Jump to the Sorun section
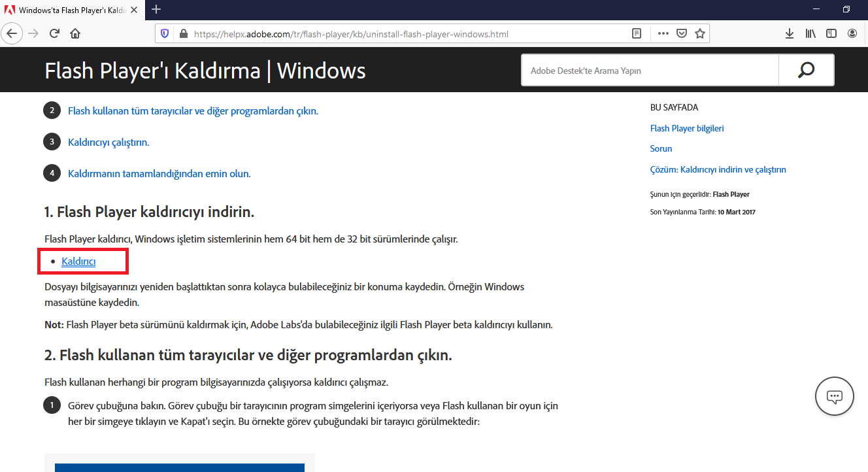Viewport: 868px width, 472px height. click(661, 148)
